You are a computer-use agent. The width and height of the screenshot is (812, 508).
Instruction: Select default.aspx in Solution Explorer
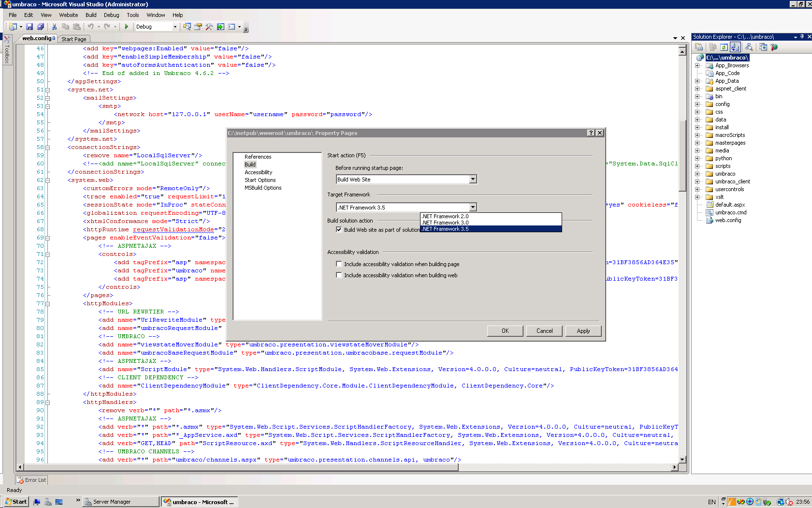[x=730, y=205]
